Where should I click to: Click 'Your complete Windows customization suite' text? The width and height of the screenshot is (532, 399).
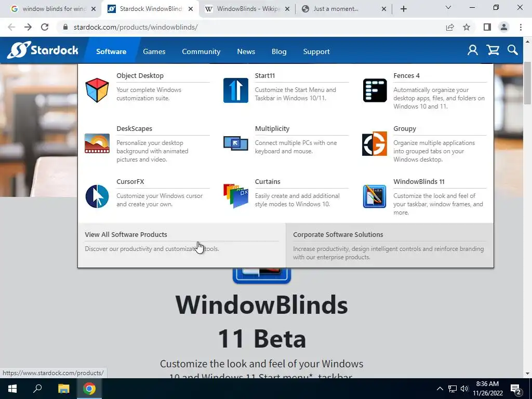point(149,94)
